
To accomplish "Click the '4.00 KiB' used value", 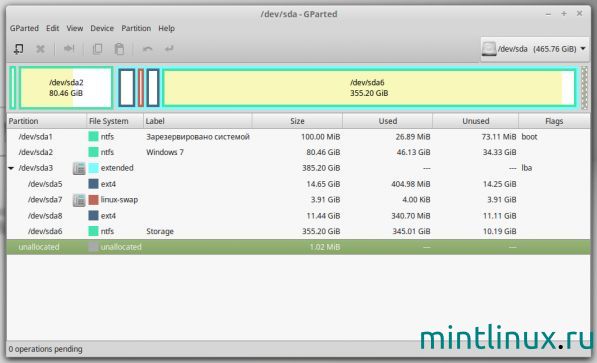I will coord(416,200).
